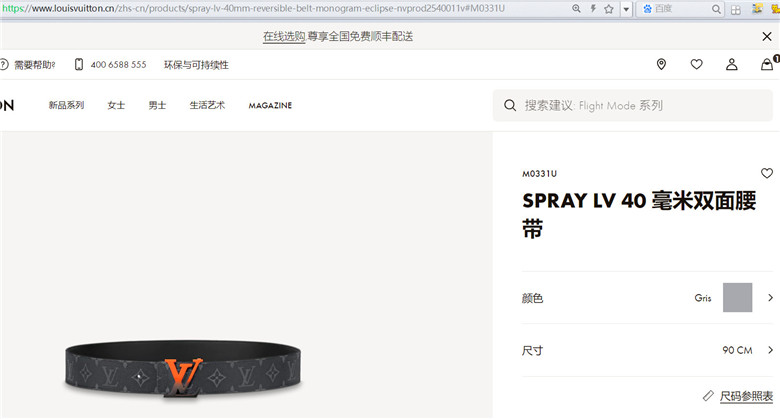Expand the 尺寸 size 90 CM selector
Screen dimensions: 780x419
(x=647, y=350)
